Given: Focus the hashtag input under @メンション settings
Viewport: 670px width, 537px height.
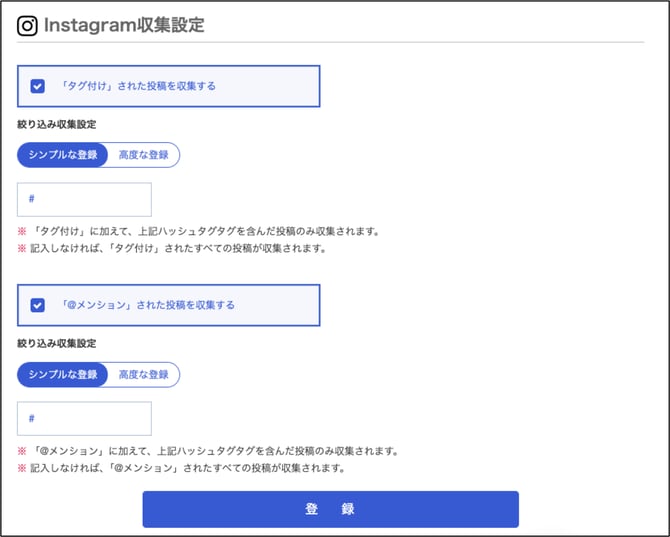Looking at the screenshot, I should [84, 418].
